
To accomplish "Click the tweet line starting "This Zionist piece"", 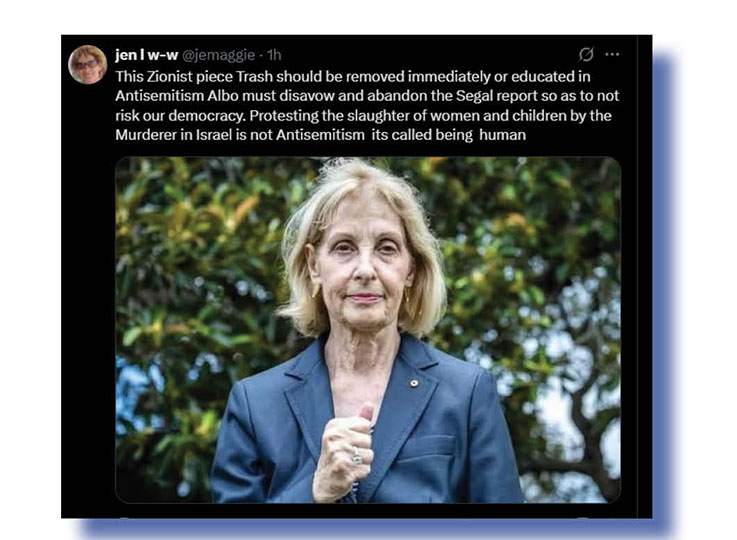I will coord(353,77).
